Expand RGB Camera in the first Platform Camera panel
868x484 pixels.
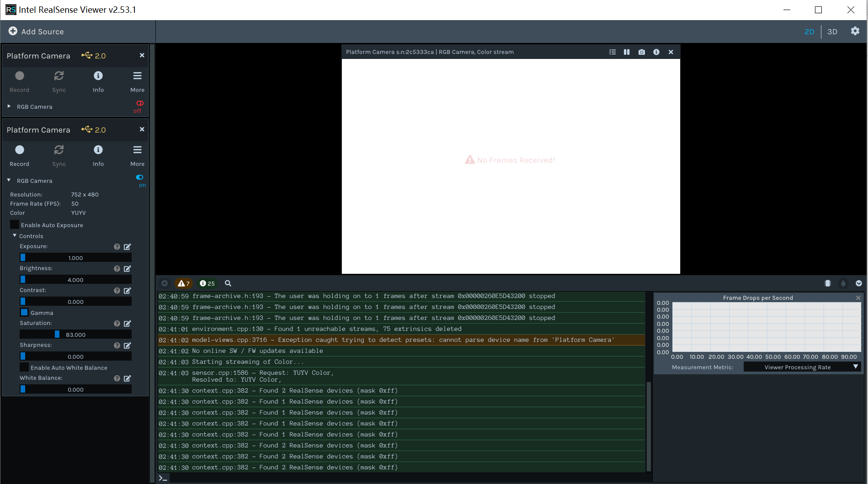point(8,106)
